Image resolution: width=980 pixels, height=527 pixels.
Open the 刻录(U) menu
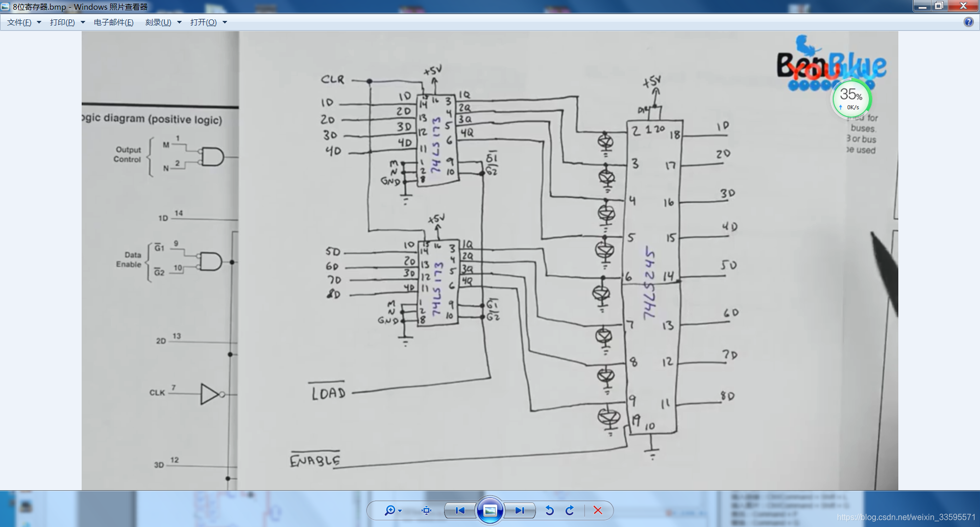(x=158, y=22)
